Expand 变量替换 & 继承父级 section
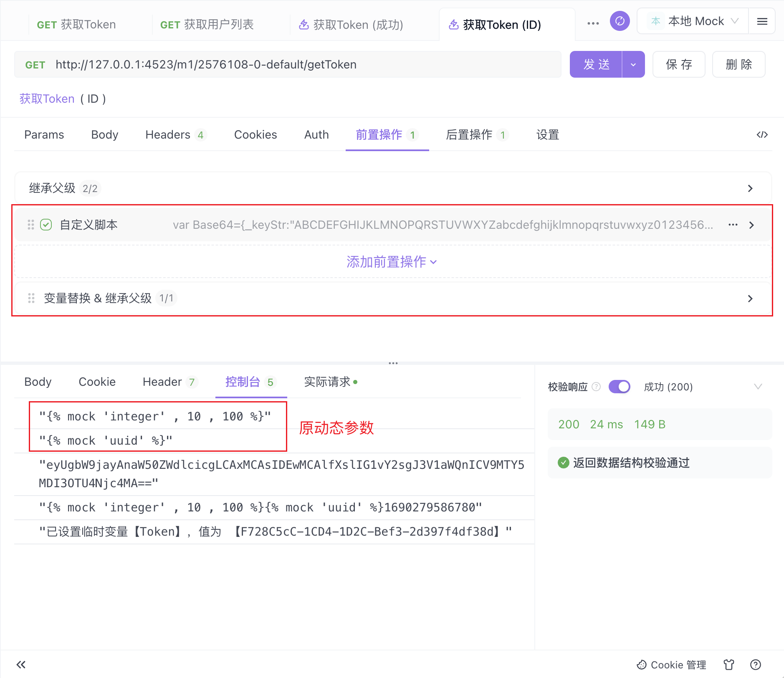Image resolution: width=784 pixels, height=678 pixels. pyautogui.click(x=751, y=298)
